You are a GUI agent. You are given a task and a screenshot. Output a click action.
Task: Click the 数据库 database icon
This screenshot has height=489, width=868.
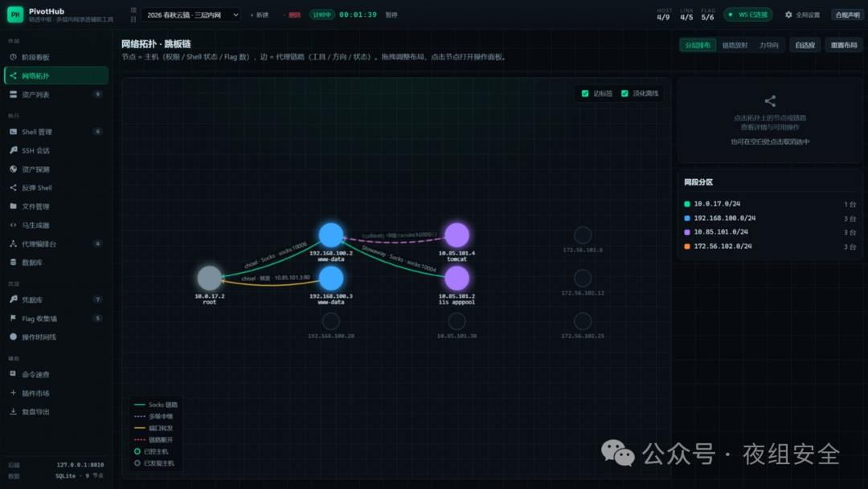coord(14,263)
